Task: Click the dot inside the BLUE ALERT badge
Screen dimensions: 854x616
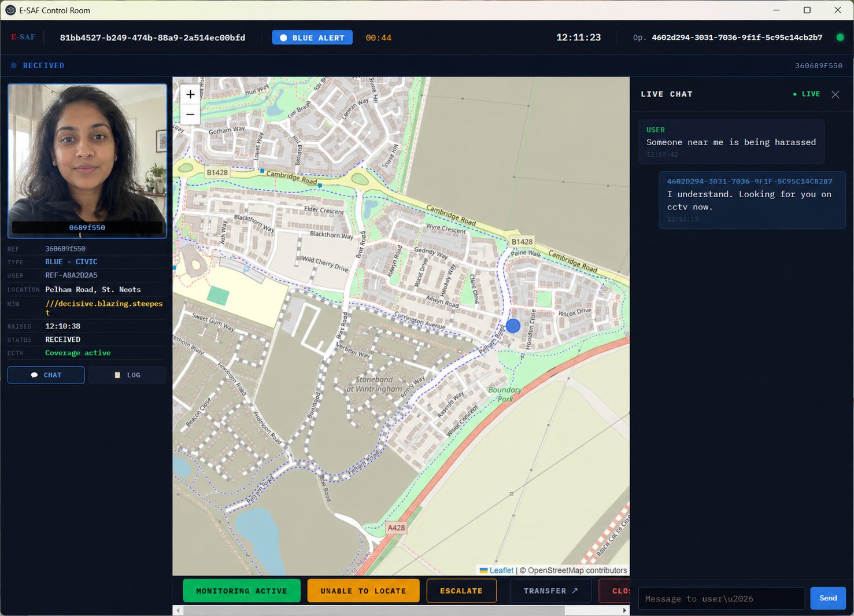Action: point(283,37)
